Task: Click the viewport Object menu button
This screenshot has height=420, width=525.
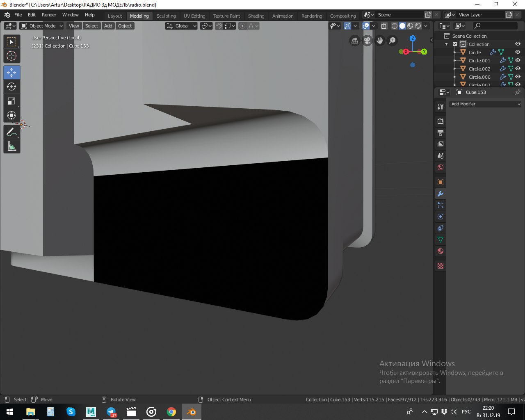Action: tap(125, 26)
